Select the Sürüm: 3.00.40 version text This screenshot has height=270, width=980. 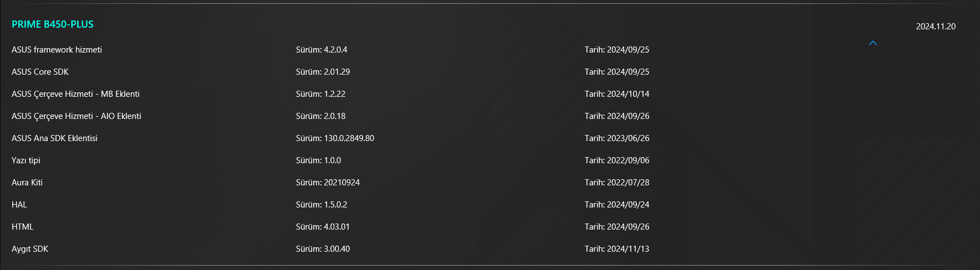[323, 249]
